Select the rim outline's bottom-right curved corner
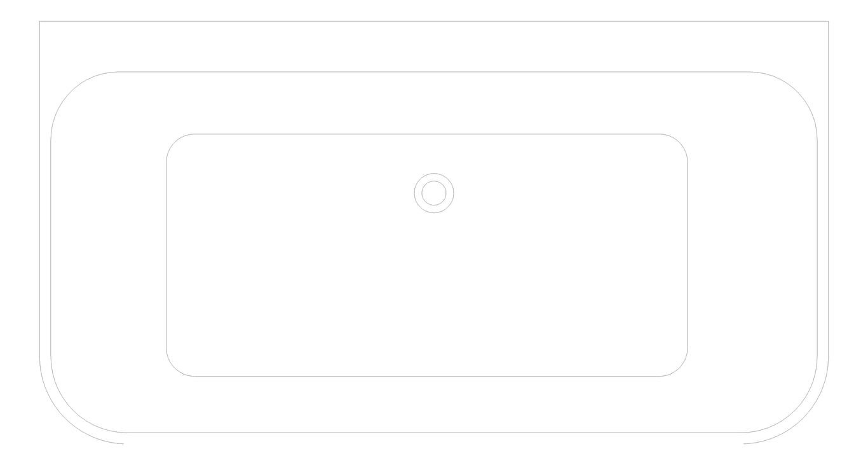The height and width of the screenshot is (465, 868). (796, 411)
